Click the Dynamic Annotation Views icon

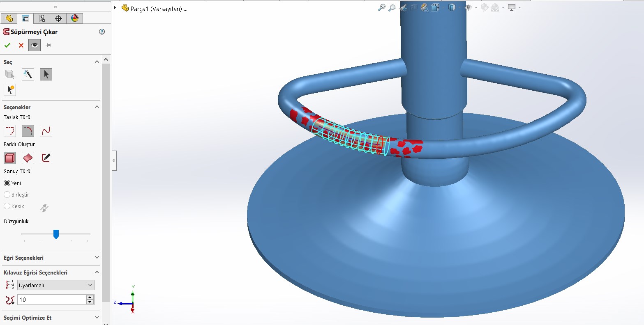click(425, 7)
